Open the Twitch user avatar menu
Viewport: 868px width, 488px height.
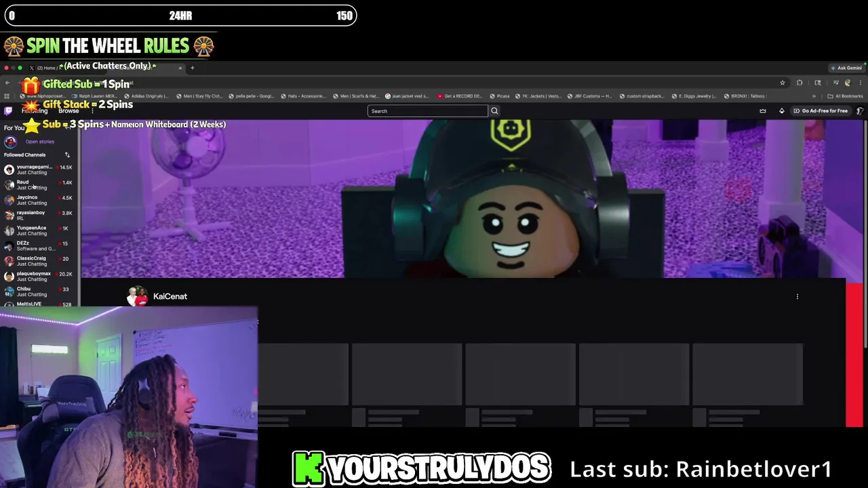[x=860, y=111]
